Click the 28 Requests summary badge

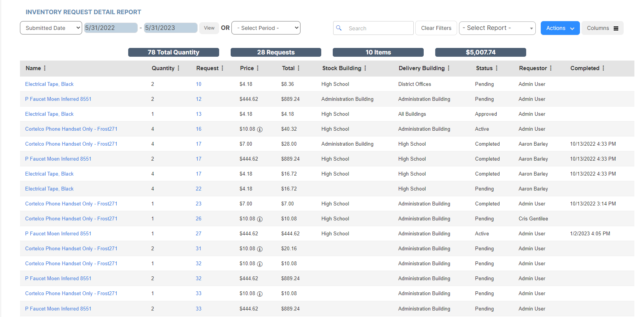pos(276,52)
